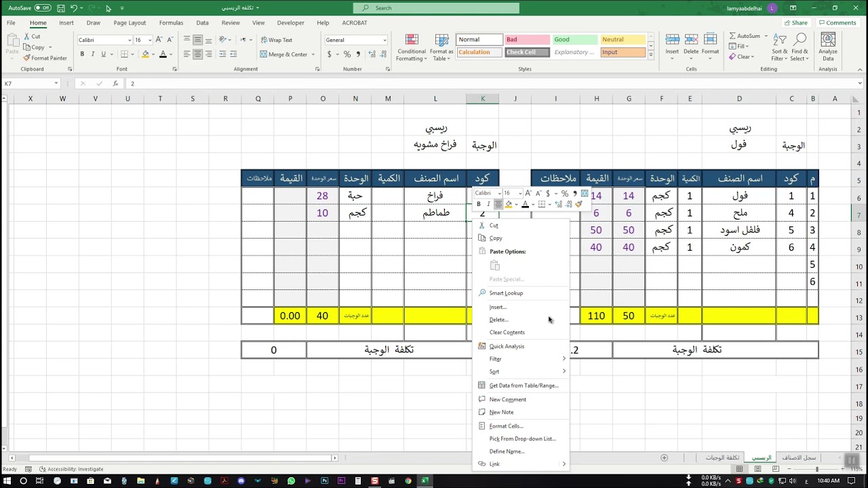Click the ribbon Cut scissors icon
This screenshot has width=868, height=488.
(x=26, y=37)
